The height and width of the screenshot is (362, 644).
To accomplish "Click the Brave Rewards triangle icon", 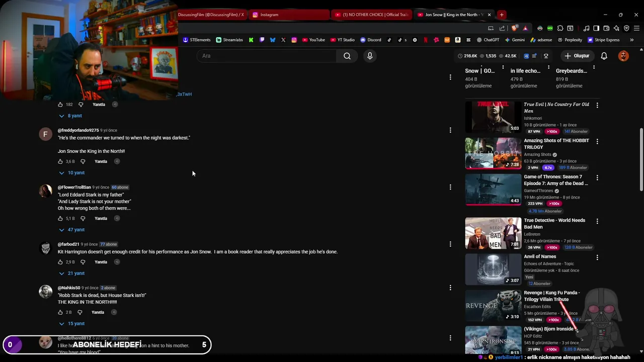I will click(525, 28).
